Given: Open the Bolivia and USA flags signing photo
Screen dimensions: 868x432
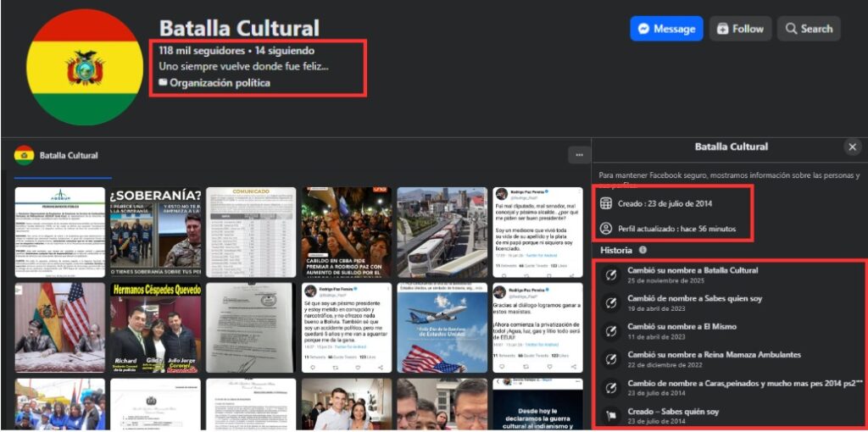Looking at the screenshot, I should 60,328.
